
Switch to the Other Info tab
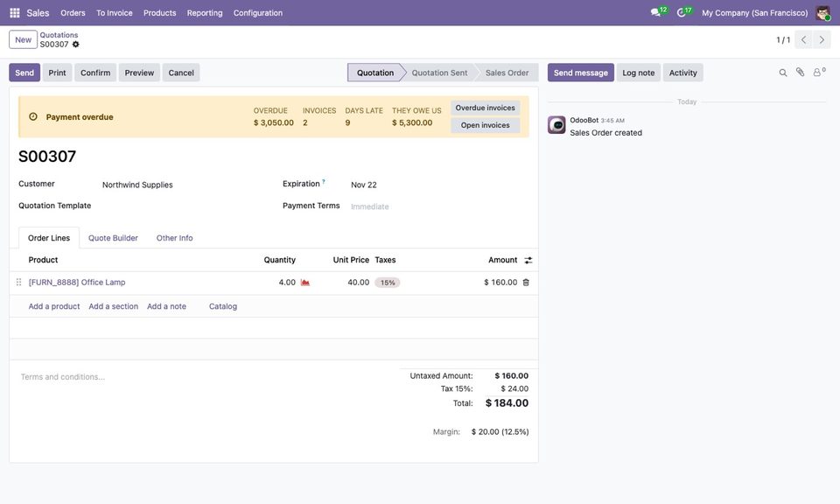click(175, 238)
